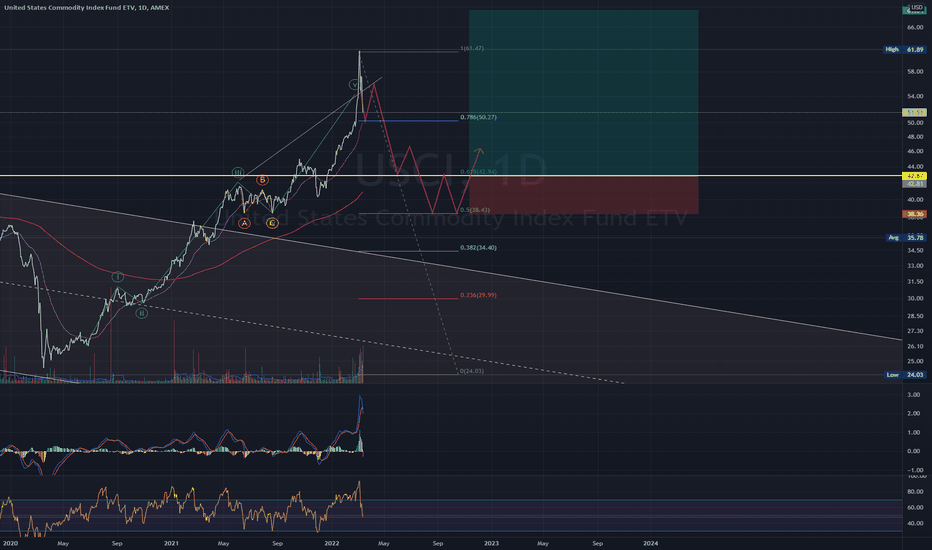Click the 2024 time axis label
This screenshot has height=550, width=932.
click(651, 543)
